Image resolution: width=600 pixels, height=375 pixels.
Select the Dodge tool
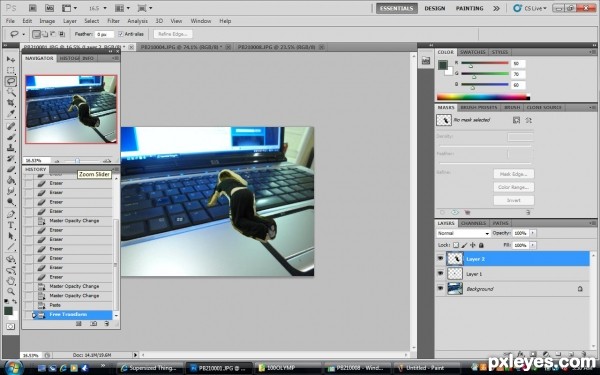point(11,202)
